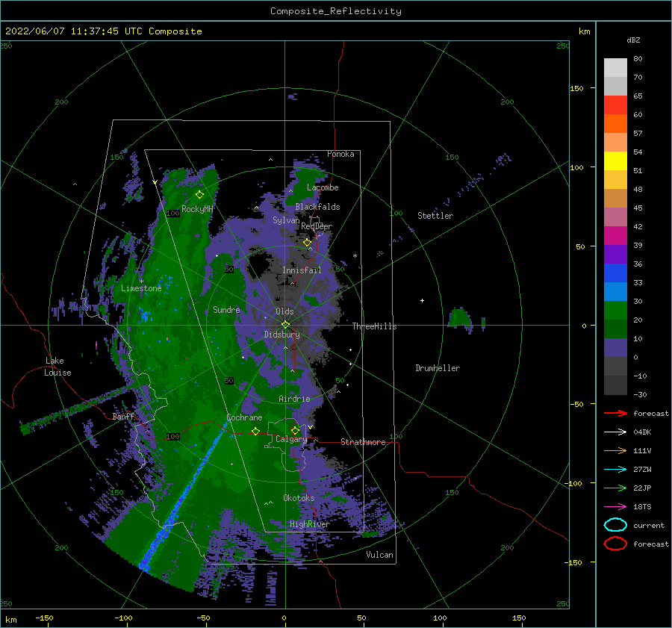Click the Vulcan label
Screen dimensions: 672x628
379,554
